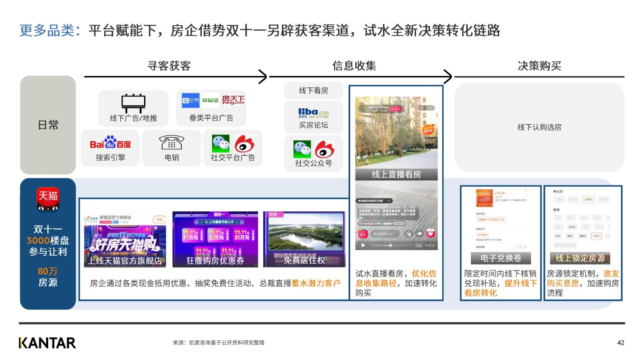Open the 狂撒购房优惠券 thumbnail
Screen dimensions: 644x362
tap(215, 240)
